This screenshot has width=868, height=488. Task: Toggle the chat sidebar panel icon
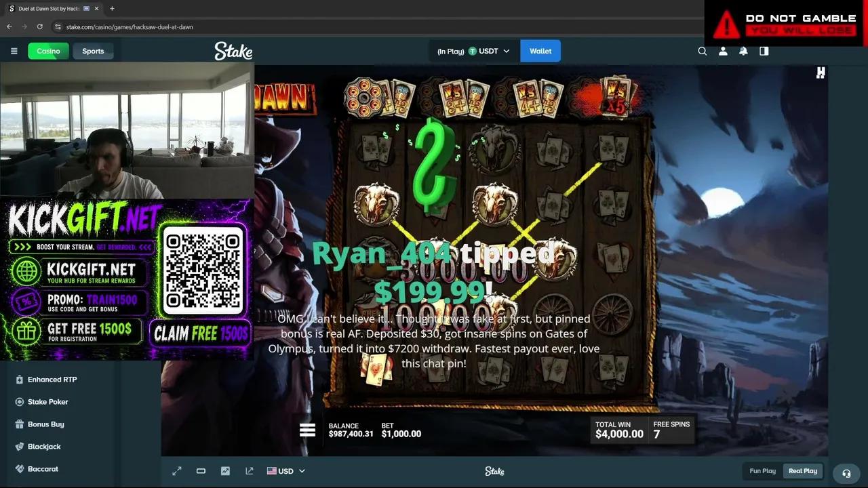click(x=764, y=51)
